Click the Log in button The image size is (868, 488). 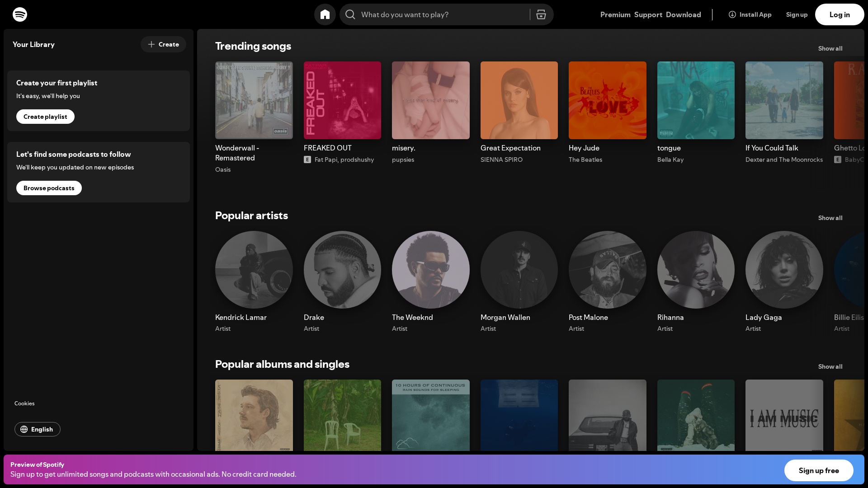[840, 14]
